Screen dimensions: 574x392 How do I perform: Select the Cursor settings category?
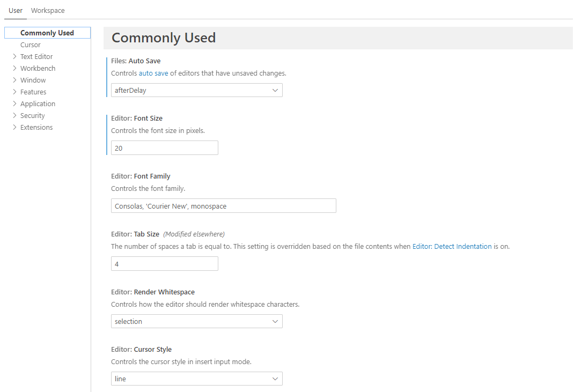[x=31, y=45]
